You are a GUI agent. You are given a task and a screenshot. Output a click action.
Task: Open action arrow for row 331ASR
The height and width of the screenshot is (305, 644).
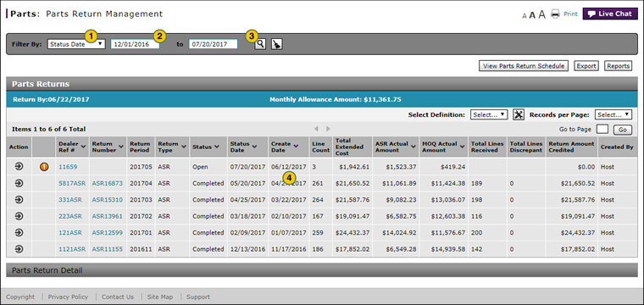pyautogui.click(x=19, y=199)
